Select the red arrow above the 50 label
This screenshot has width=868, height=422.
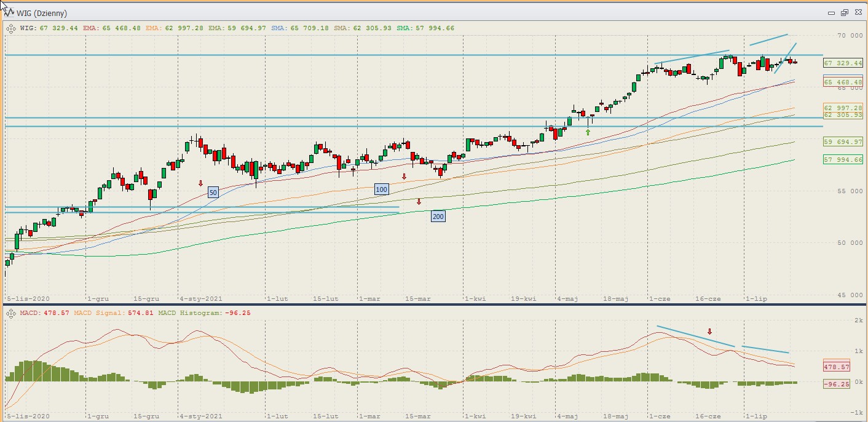[x=200, y=183]
